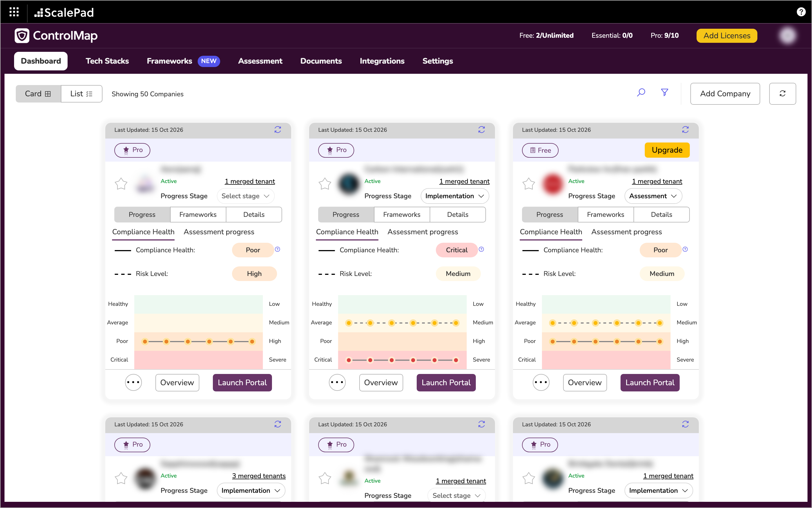Click last orange data point on first card chart

pyautogui.click(x=252, y=341)
